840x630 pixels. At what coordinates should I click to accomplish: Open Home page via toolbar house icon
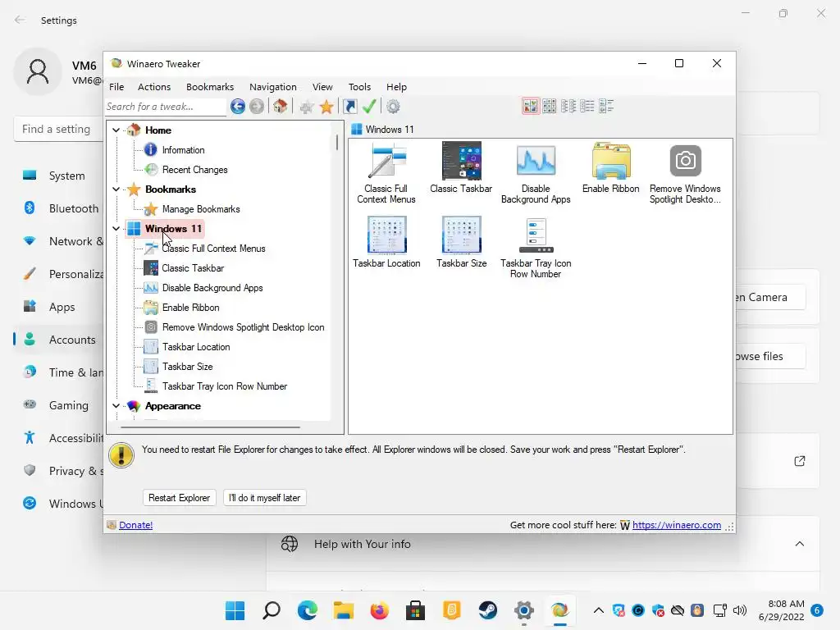pos(281,106)
